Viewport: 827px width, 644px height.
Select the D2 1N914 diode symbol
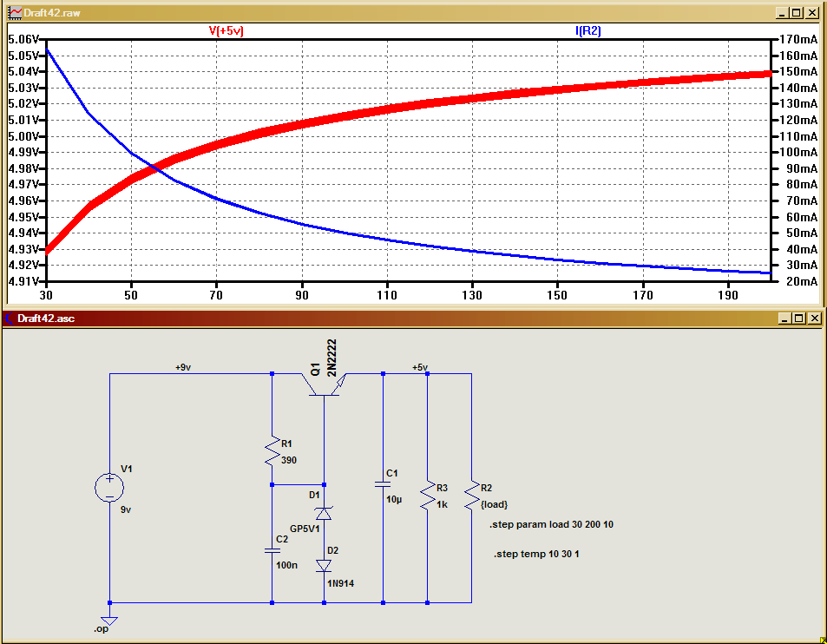tap(324, 566)
